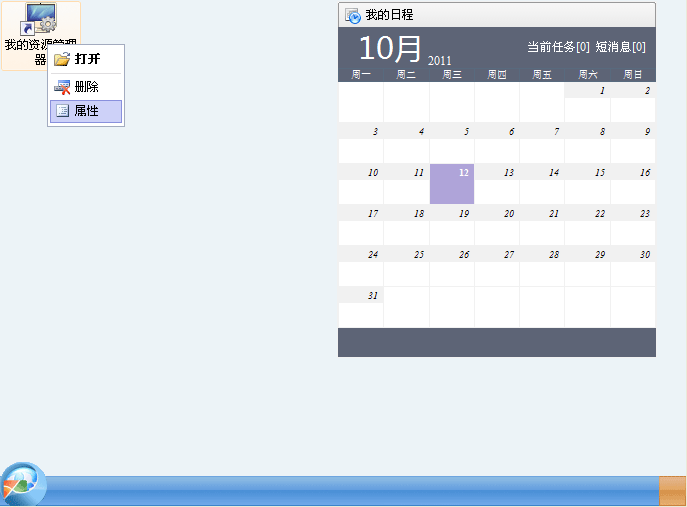Click the 周三 weekday header
The height and width of the screenshot is (507, 687).
tap(452, 75)
